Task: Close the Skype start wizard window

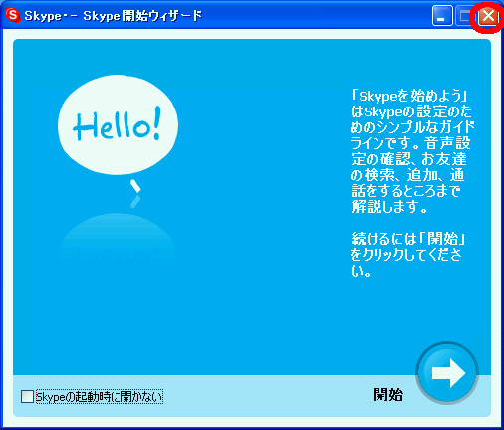Action: (488, 16)
